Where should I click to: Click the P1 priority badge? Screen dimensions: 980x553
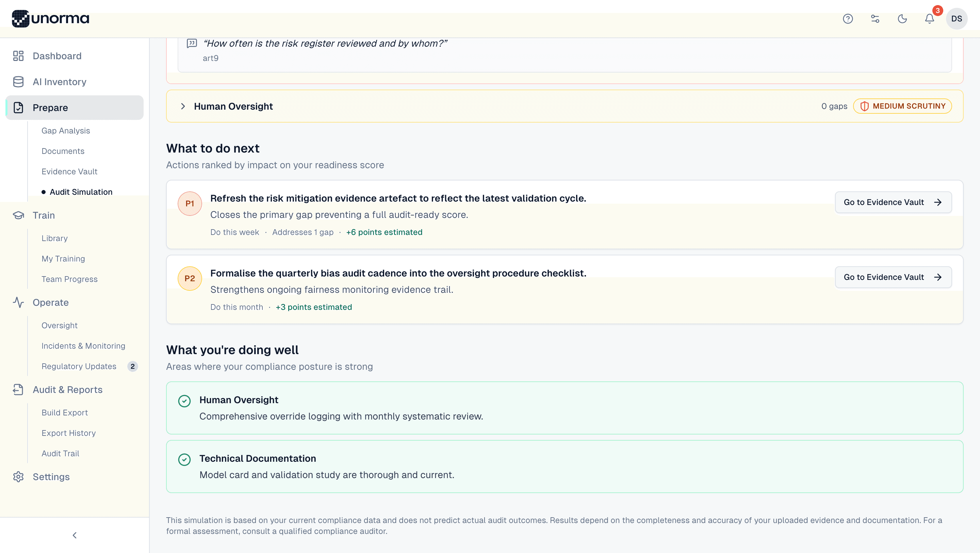pyautogui.click(x=190, y=204)
